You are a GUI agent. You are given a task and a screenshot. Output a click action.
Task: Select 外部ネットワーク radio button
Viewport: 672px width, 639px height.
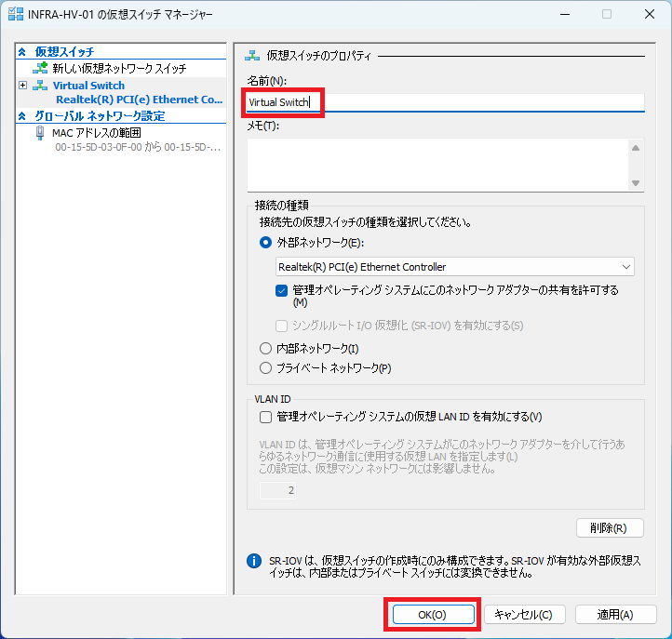(x=265, y=243)
